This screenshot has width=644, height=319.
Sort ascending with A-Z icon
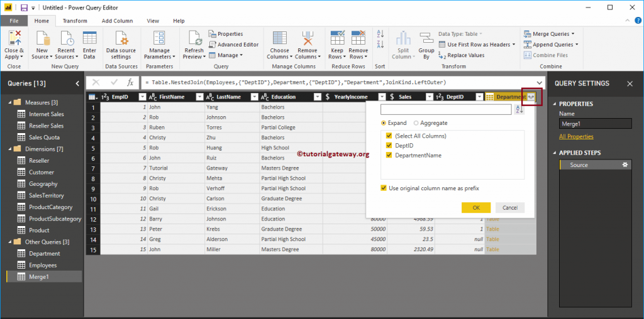coord(380,34)
